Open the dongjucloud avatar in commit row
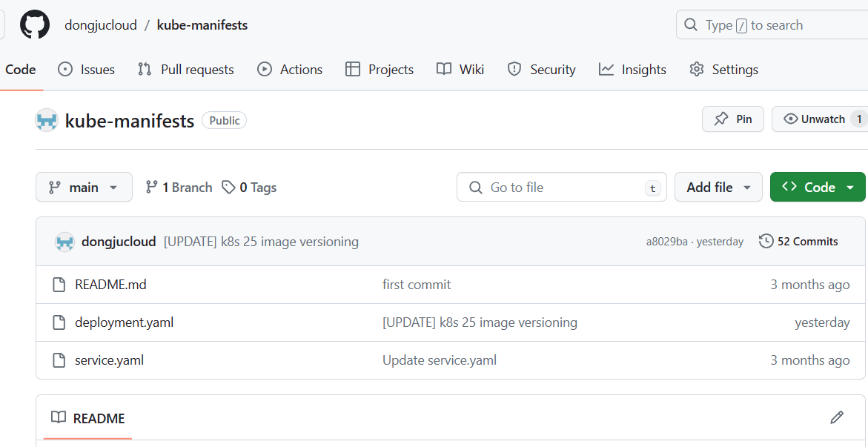 (64, 242)
